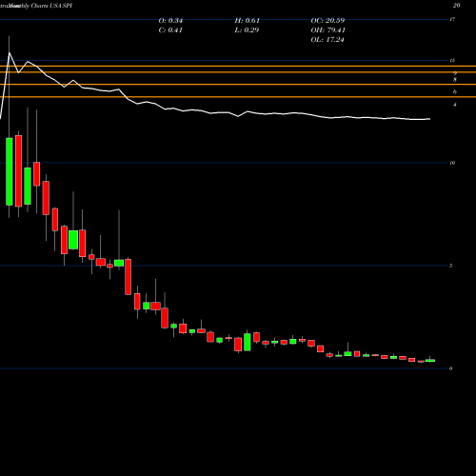
Task: Select the open value 'O: 0.34'
Action: pos(170,21)
